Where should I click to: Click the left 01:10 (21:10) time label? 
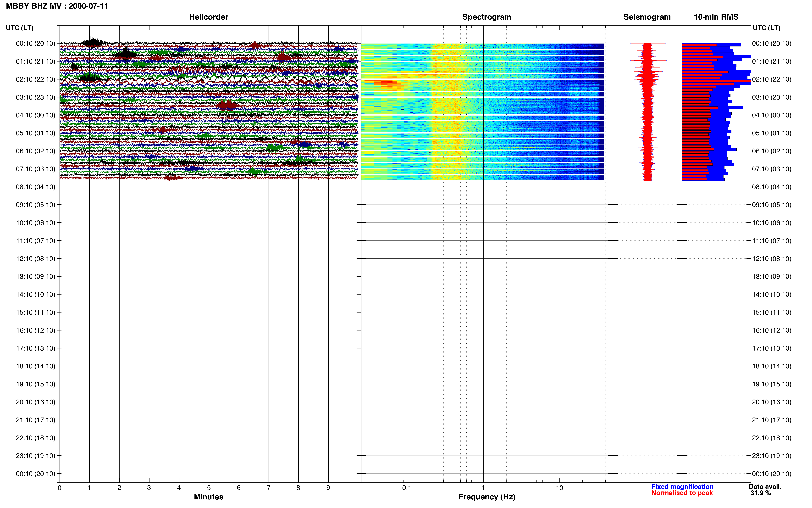(36, 61)
